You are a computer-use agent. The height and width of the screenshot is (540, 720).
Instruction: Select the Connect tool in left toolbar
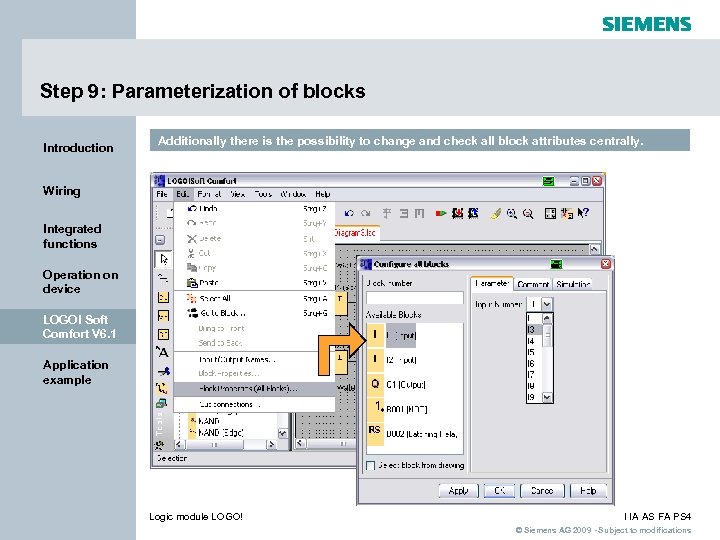(x=163, y=278)
